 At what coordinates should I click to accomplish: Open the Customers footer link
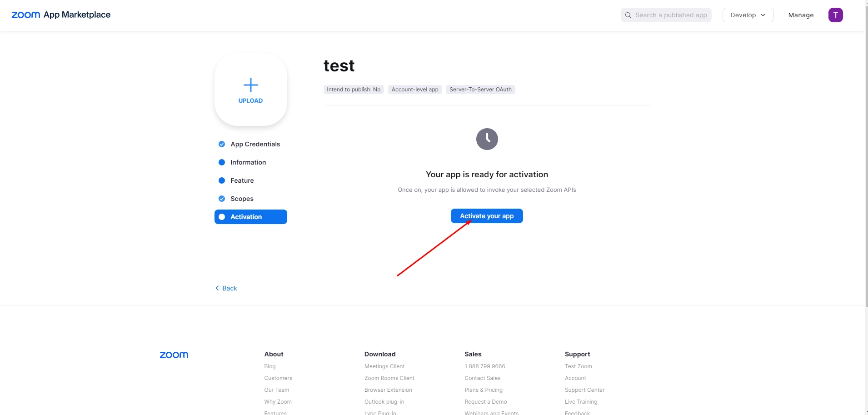(278, 378)
